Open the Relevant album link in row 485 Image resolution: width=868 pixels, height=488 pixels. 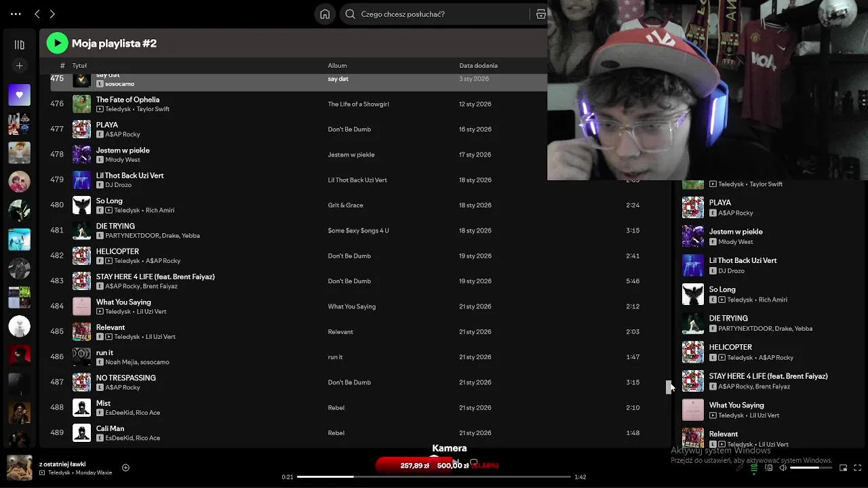pos(340,332)
